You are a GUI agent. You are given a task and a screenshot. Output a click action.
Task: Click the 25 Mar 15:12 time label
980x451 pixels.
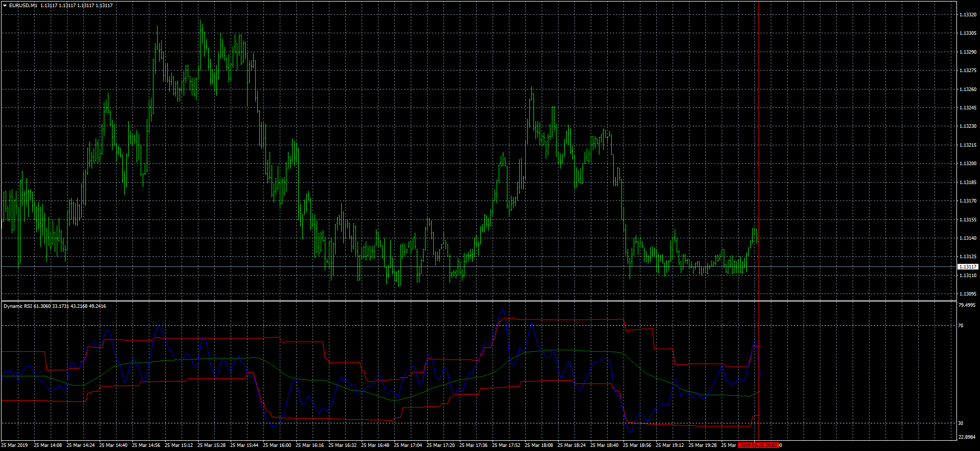point(179,445)
